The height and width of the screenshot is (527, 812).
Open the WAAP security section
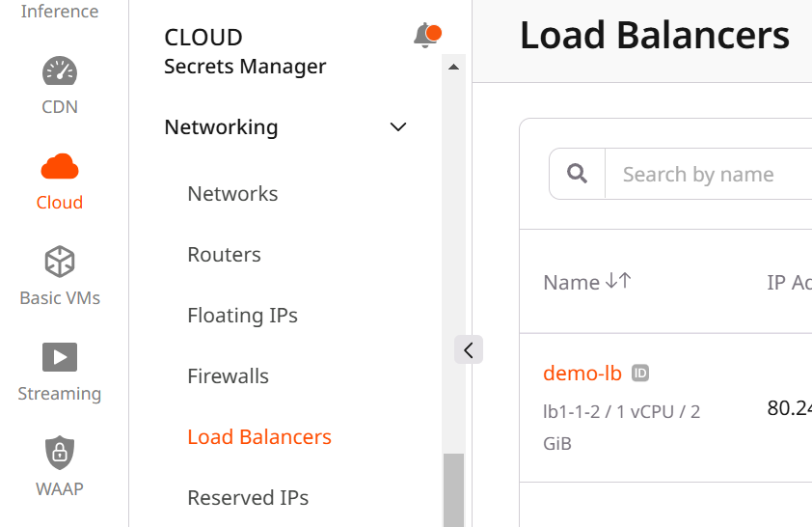60,467
